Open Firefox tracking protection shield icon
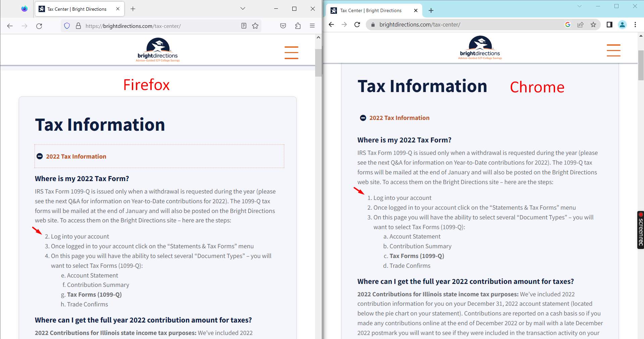Image resolution: width=644 pixels, height=339 pixels. pyautogui.click(x=67, y=26)
